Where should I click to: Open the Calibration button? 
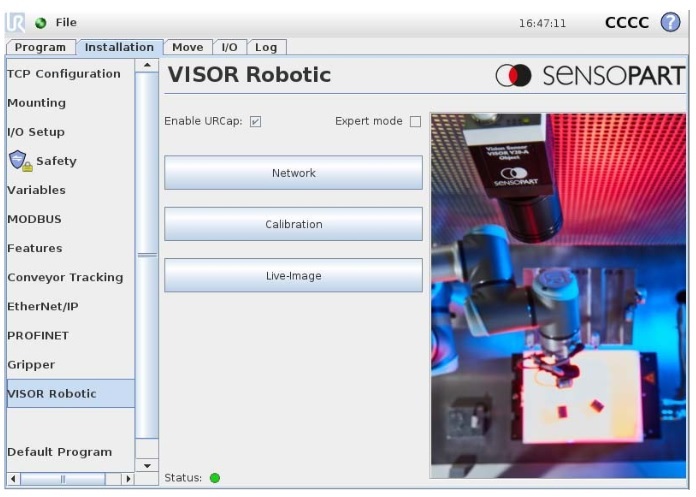point(293,224)
